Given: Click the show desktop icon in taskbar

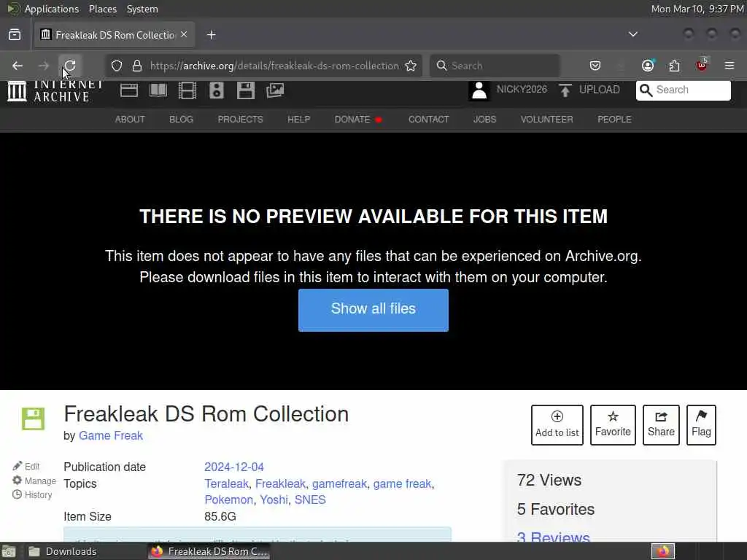Looking at the screenshot, I should click(9, 551).
